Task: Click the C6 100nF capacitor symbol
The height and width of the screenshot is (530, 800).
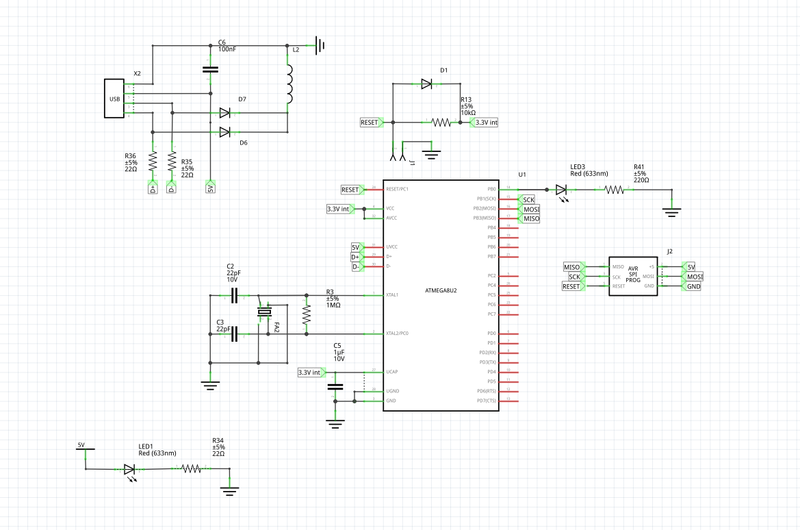Action: [210, 69]
